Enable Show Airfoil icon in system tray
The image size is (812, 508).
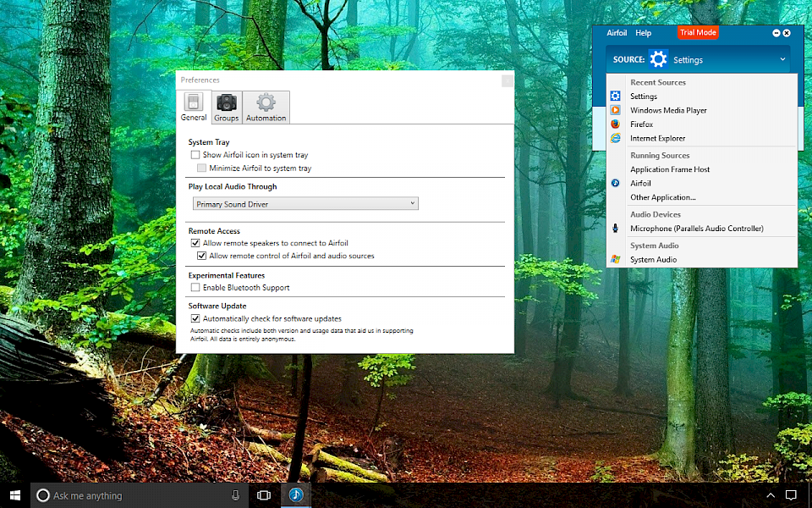(x=195, y=154)
